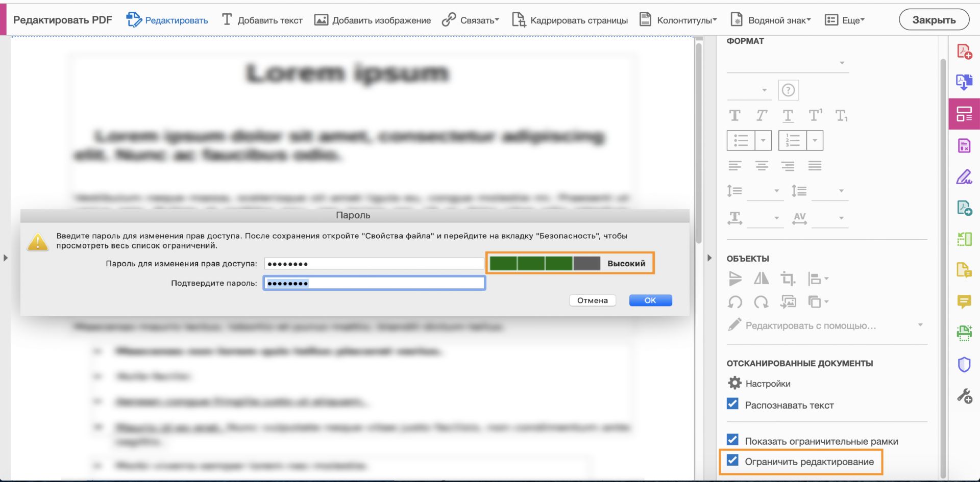The height and width of the screenshot is (482, 980).
Task: Click the Подтвердите пароль input field
Action: 374,283
